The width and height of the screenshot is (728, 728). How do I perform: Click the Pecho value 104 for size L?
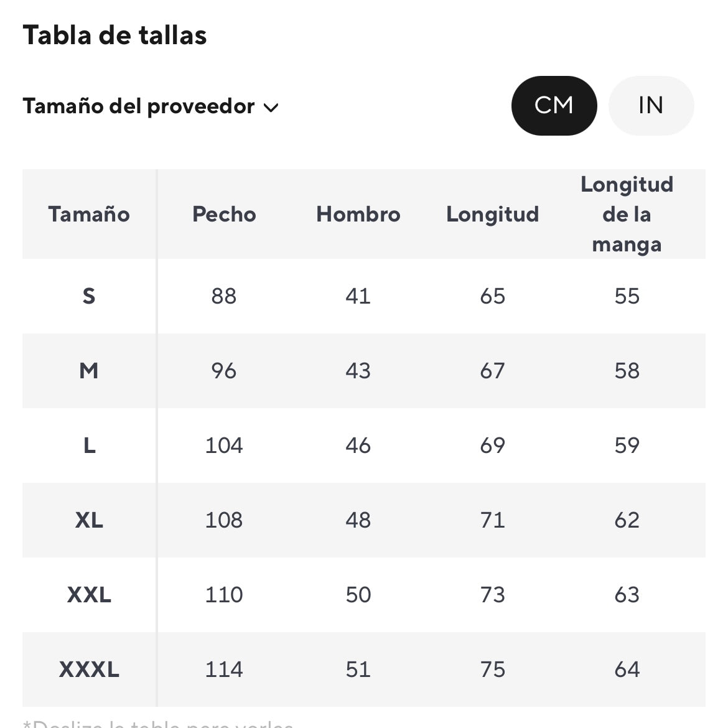224,446
